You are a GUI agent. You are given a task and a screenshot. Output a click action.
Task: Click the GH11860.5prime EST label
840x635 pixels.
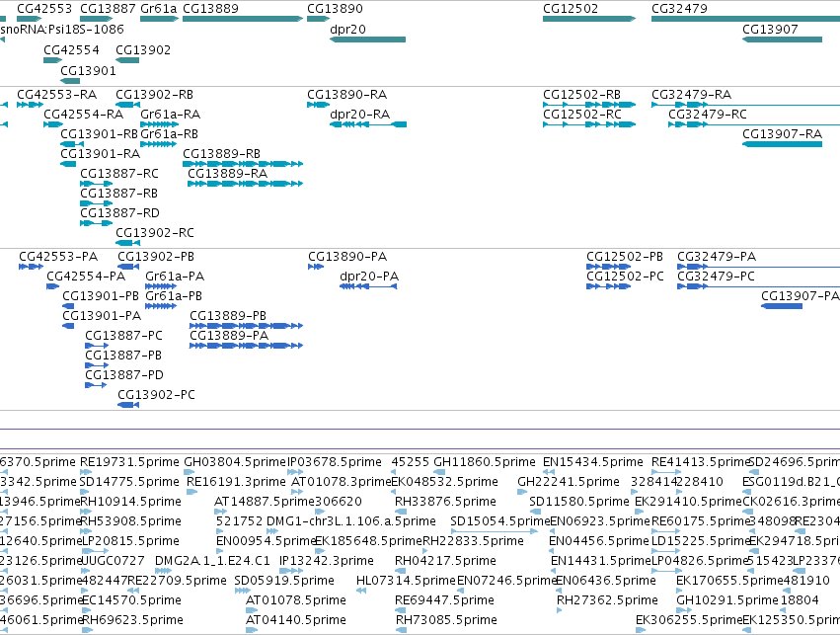(x=485, y=462)
